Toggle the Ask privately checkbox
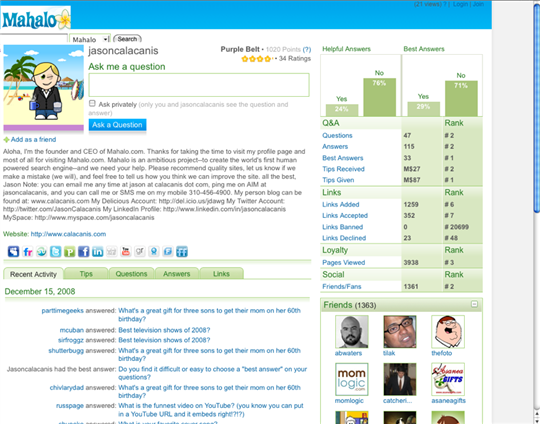This screenshot has width=540, height=424. [x=92, y=103]
